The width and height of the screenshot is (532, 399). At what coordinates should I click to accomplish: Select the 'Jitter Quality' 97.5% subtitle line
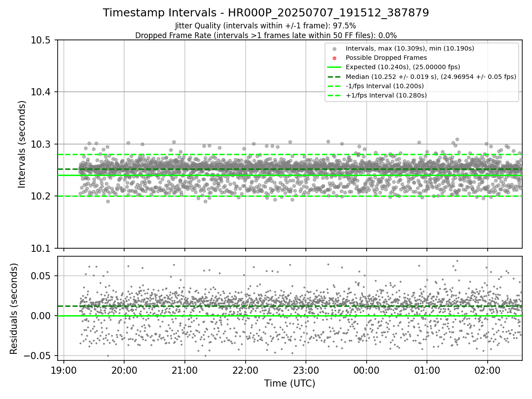266,26
